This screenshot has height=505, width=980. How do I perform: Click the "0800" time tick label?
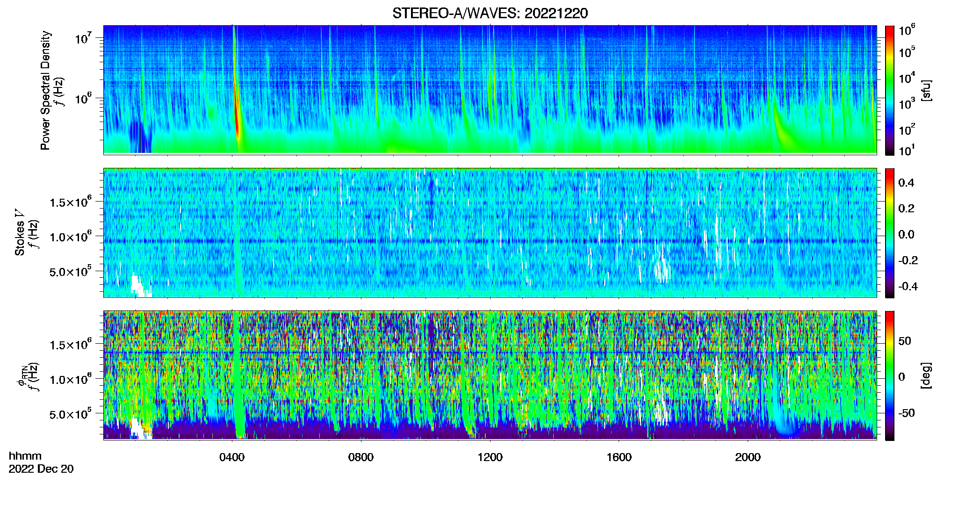[361, 457]
